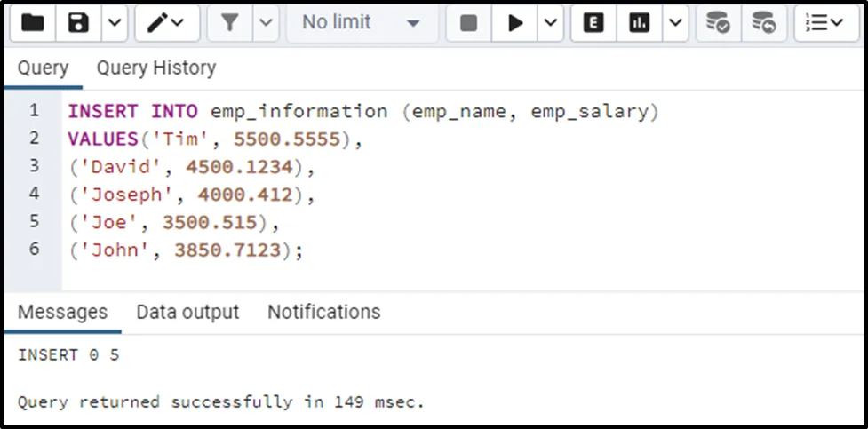Expand the execute options arrow

pos(550,24)
